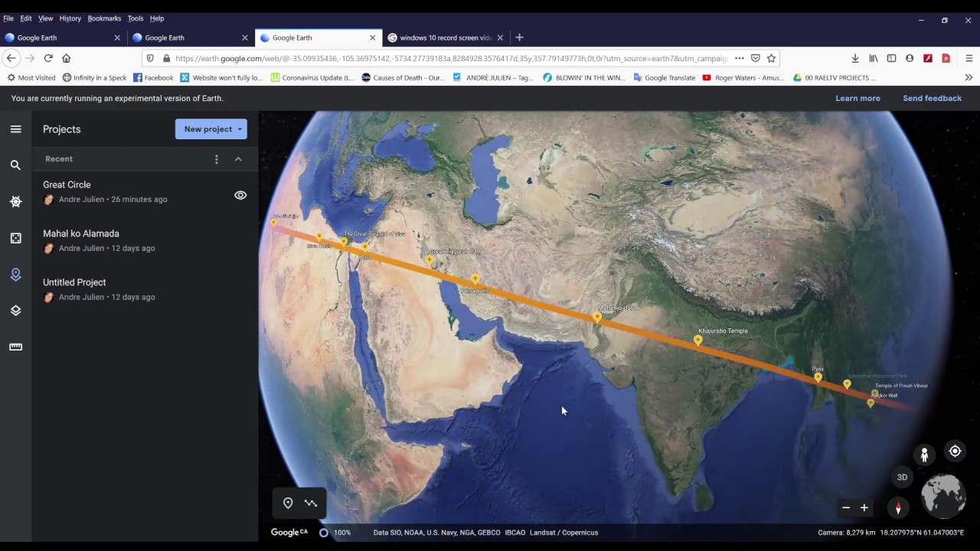Click the Send feedback link
Viewport: 980px width, 551px height.
coord(932,98)
